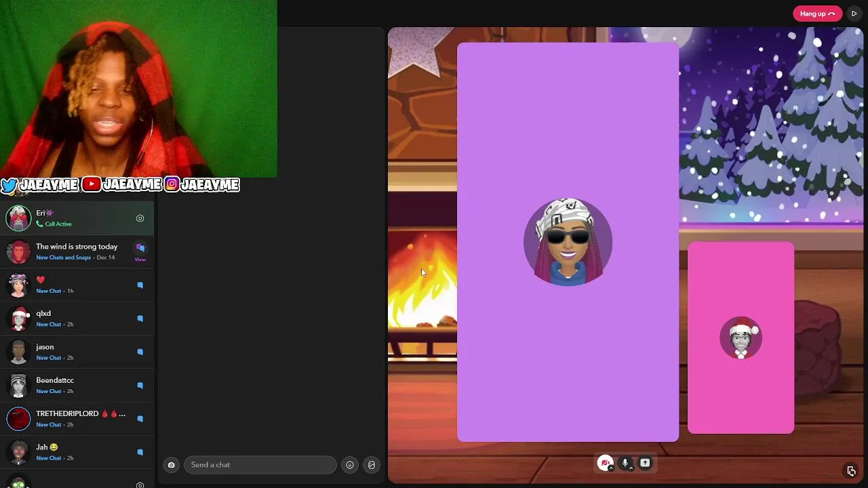Click the play arrow beside Hang up

click(x=854, y=14)
